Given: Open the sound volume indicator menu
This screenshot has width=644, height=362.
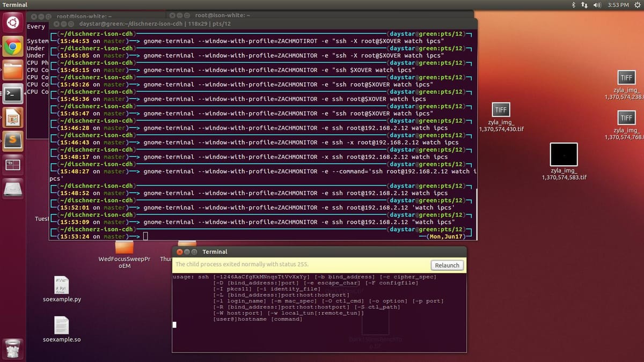Looking at the screenshot, I should (596, 5).
